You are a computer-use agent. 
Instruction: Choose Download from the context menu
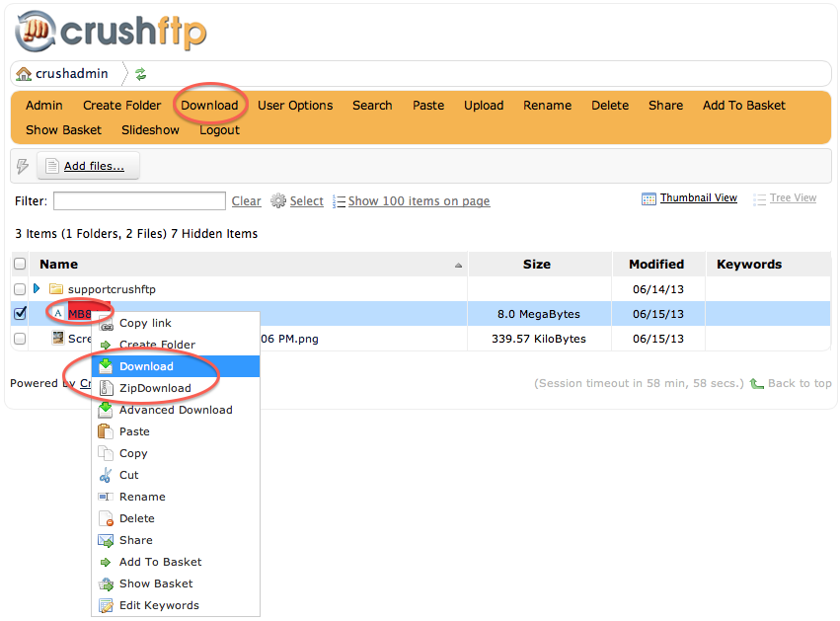click(x=176, y=366)
